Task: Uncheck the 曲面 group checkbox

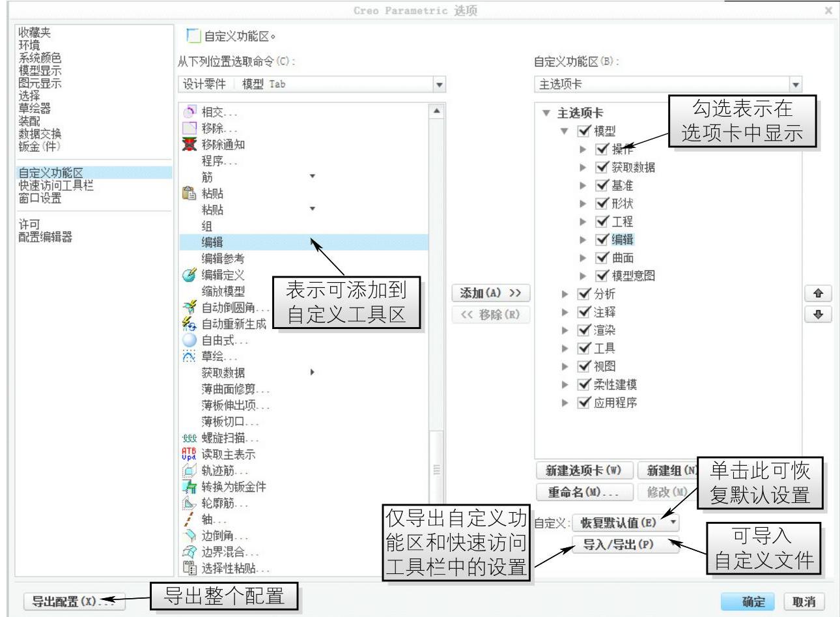Action: tap(602, 258)
